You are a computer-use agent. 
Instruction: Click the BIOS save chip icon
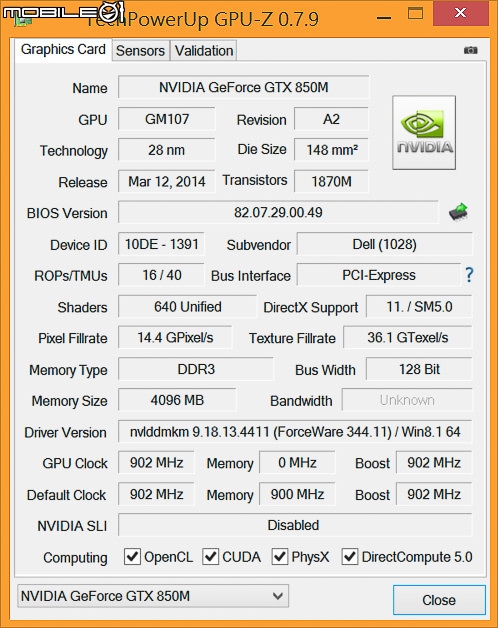coord(459,211)
